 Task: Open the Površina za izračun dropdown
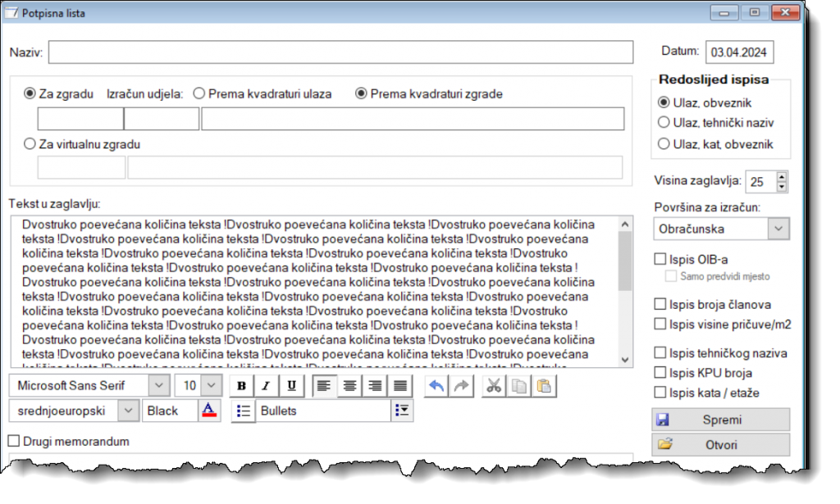coord(778,229)
